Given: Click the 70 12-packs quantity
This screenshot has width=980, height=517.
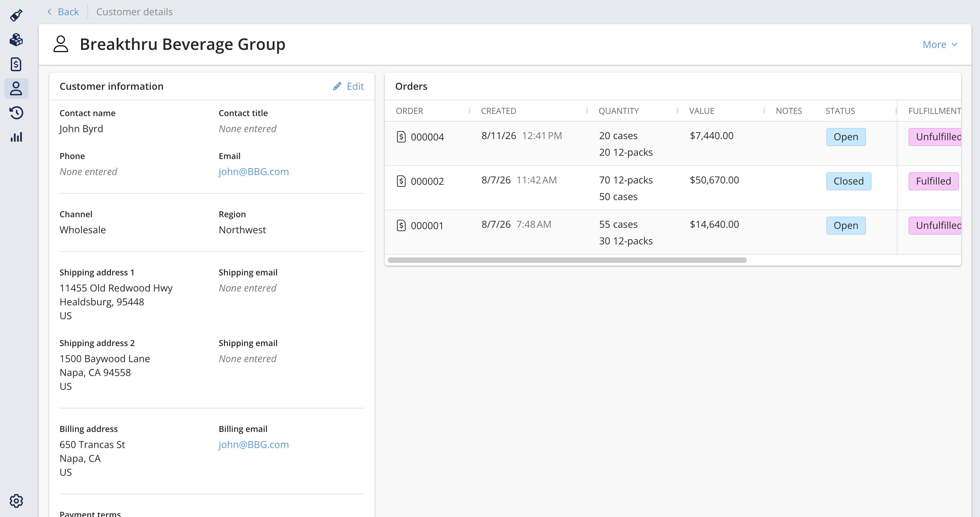Looking at the screenshot, I should (x=626, y=180).
